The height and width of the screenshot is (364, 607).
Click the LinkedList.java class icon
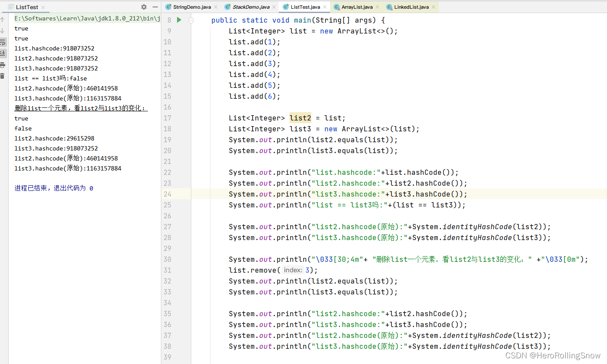pyautogui.click(x=389, y=7)
